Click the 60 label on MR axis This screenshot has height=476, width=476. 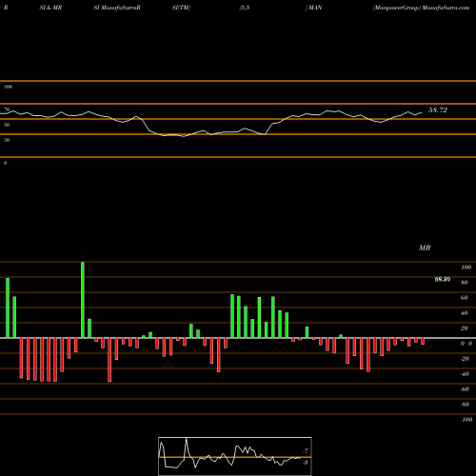465,298
